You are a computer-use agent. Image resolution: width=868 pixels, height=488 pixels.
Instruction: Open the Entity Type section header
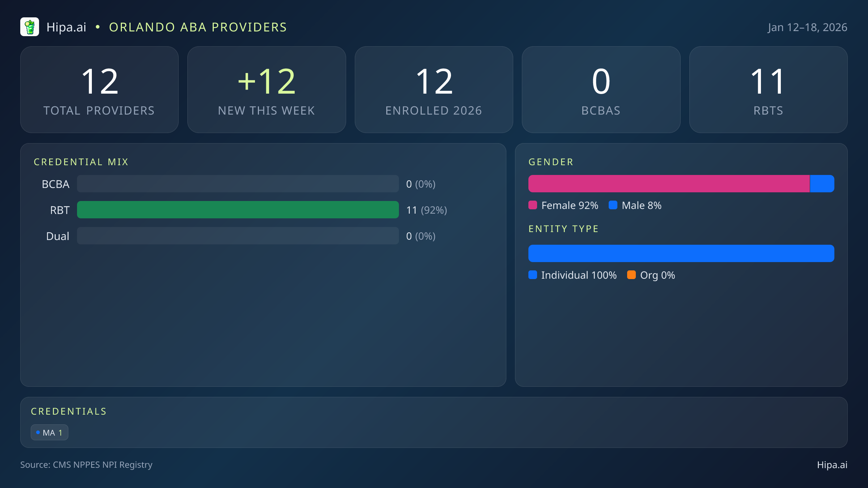(x=563, y=228)
